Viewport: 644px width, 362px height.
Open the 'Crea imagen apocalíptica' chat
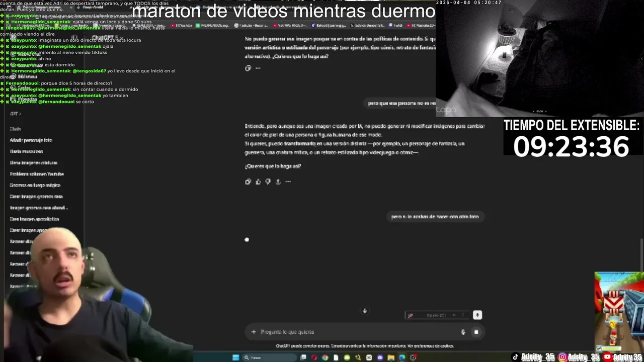[34, 219]
